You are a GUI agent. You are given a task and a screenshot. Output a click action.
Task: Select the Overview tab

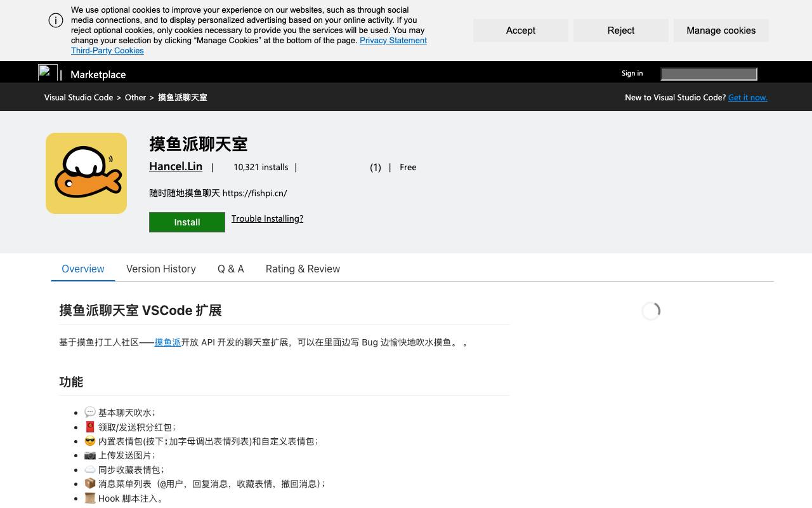[x=83, y=269]
